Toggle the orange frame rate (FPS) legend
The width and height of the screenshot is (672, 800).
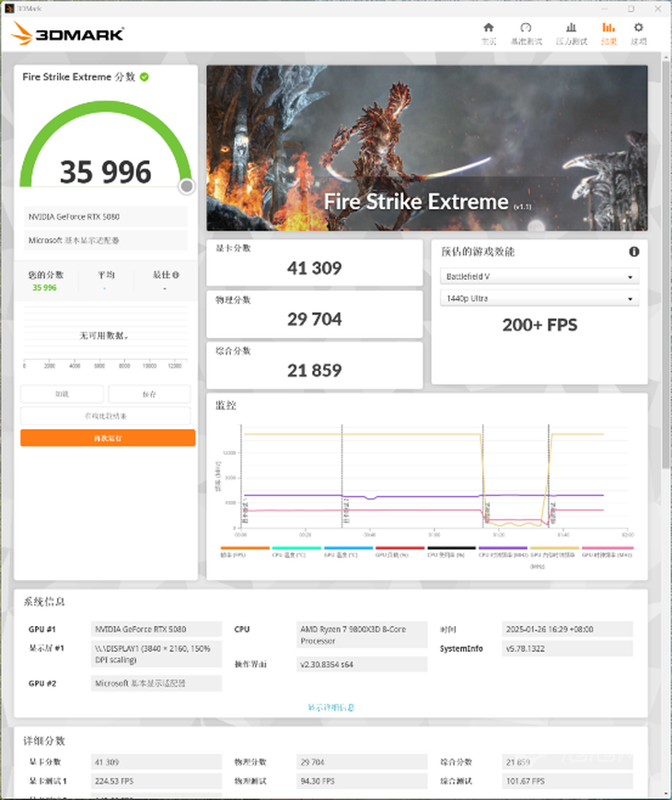pos(245,551)
